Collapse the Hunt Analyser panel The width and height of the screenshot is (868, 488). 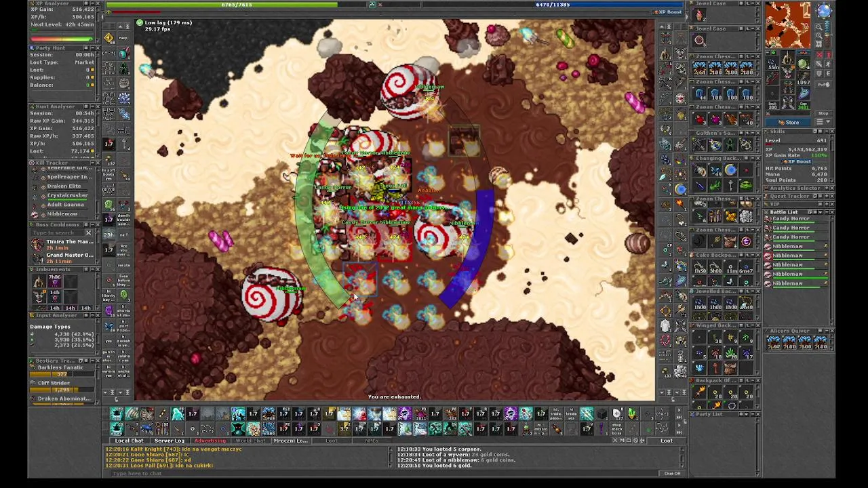[92, 106]
